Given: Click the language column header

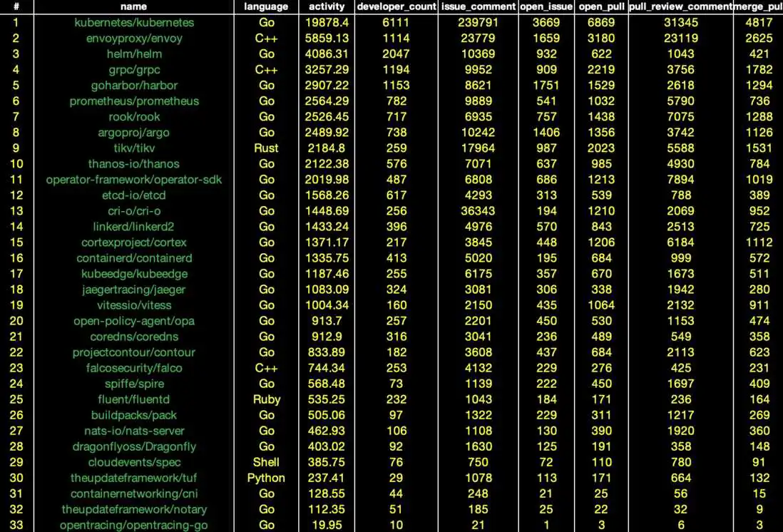Looking at the screenshot, I should [x=266, y=6].
